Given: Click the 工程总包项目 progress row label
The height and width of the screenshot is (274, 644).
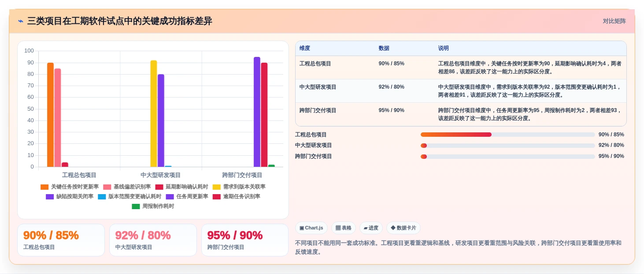Looking at the screenshot, I should pyautogui.click(x=311, y=135).
